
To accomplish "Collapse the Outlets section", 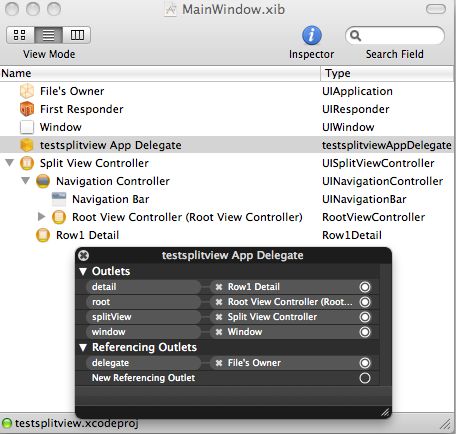I will (x=83, y=271).
